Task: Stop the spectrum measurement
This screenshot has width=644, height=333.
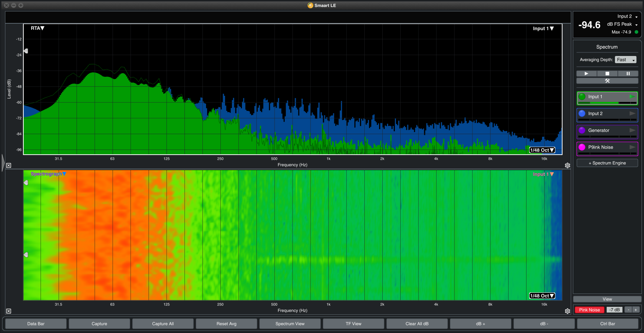Action: point(607,74)
